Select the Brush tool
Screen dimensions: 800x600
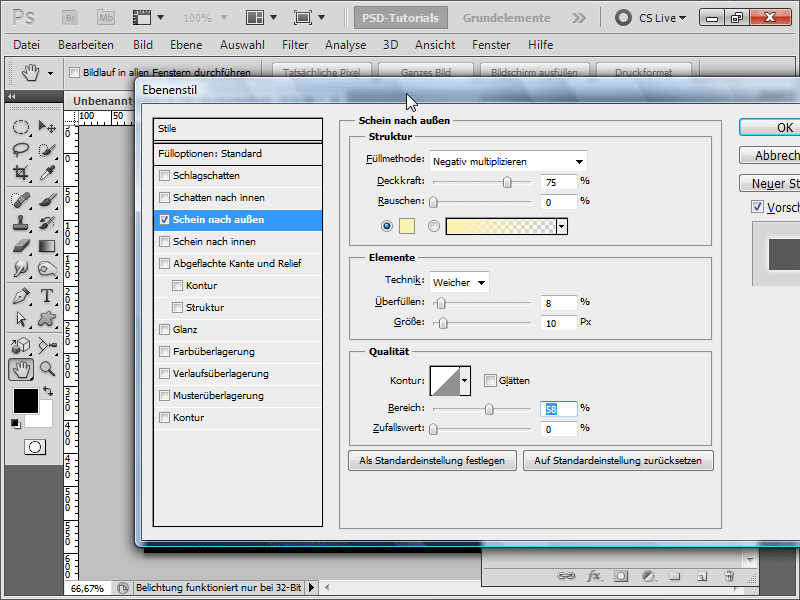click(x=47, y=199)
